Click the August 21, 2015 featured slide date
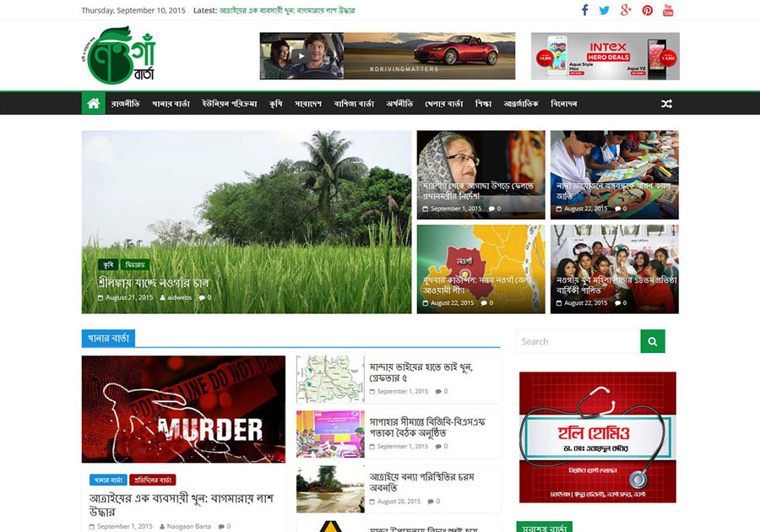Viewport: 760px width, 532px height. point(129,297)
